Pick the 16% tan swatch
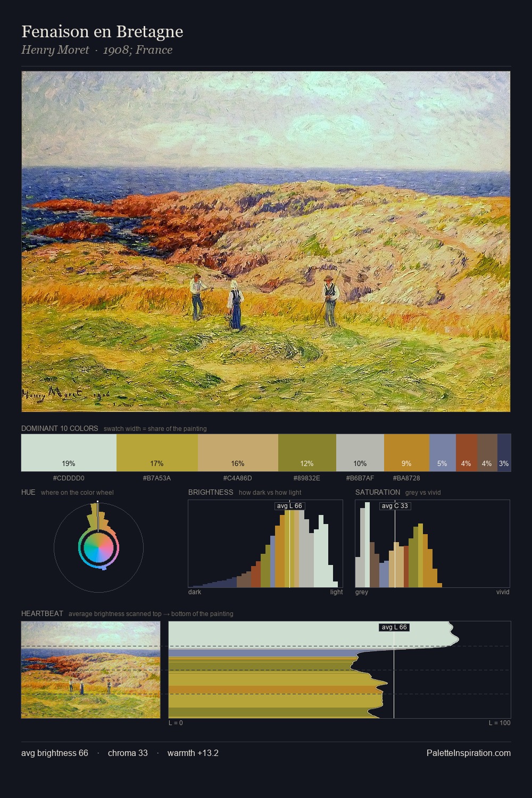This screenshot has height=798, width=532. (x=238, y=453)
